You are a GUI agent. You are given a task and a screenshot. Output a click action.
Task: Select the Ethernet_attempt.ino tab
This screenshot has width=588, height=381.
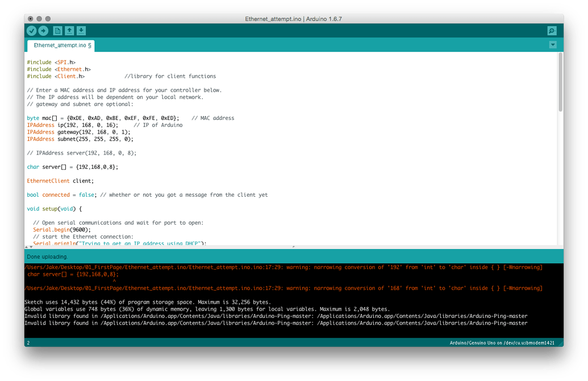61,45
